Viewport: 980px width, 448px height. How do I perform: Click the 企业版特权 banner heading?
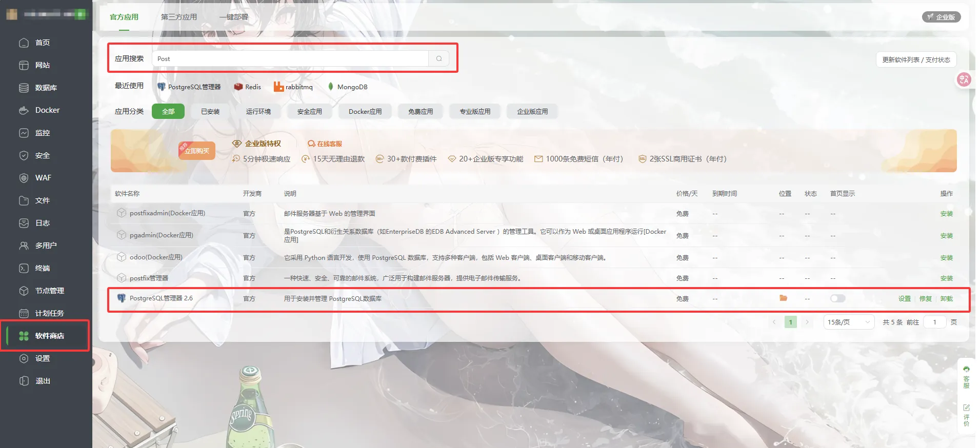click(x=263, y=144)
